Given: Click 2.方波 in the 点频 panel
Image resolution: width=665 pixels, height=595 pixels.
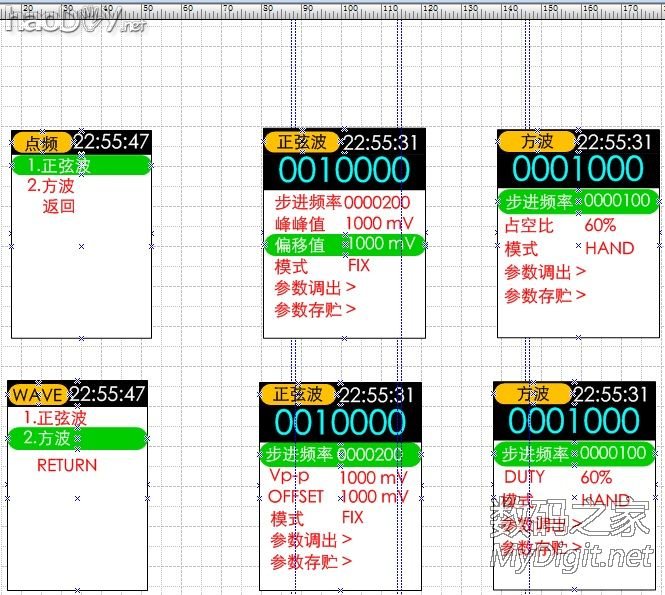Looking at the screenshot, I should pyautogui.click(x=50, y=186).
